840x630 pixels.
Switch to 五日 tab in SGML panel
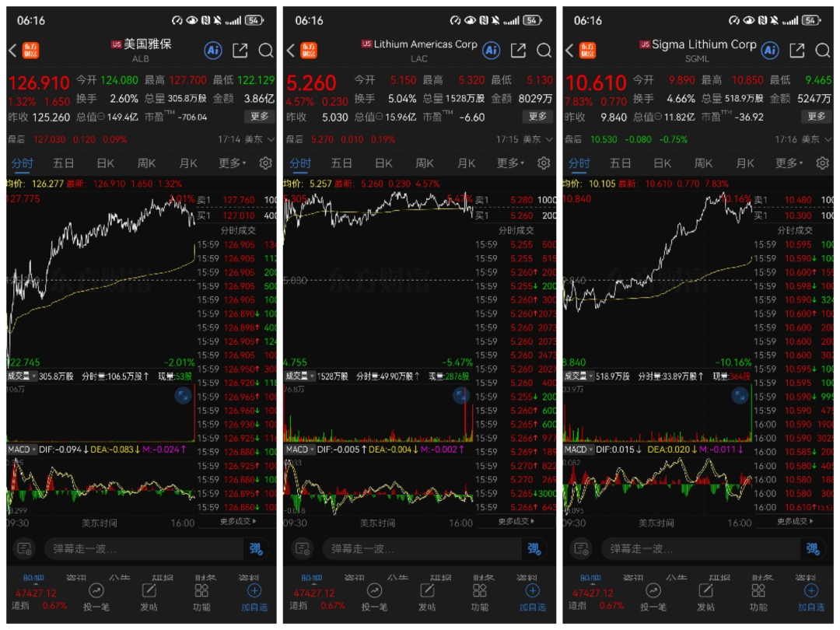[x=620, y=163]
